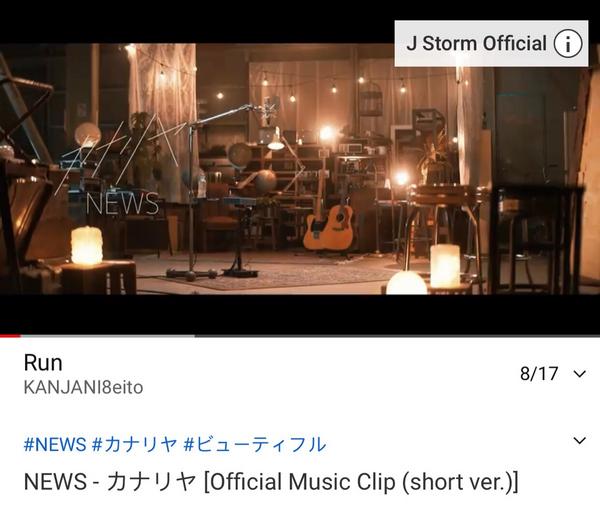
Task: Tap the video player frame
Action: pos(300,168)
